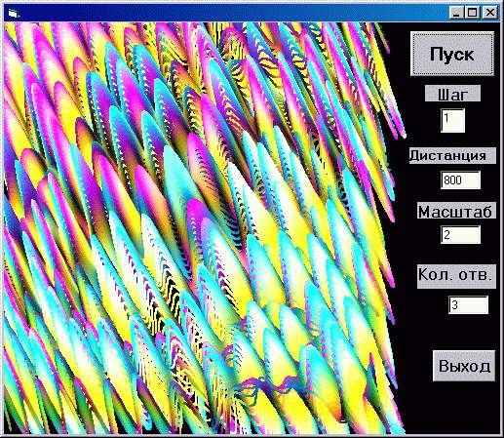This screenshot has height=438, width=504.
Task: Click the blue title bar's empty area
Action: coord(227,13)
